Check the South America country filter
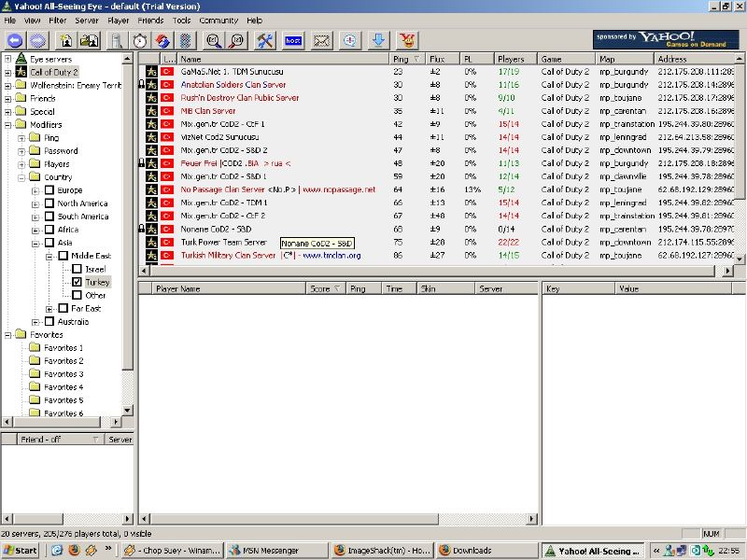The height and width of the screenshot is (560, 747). tap(49, 217)
